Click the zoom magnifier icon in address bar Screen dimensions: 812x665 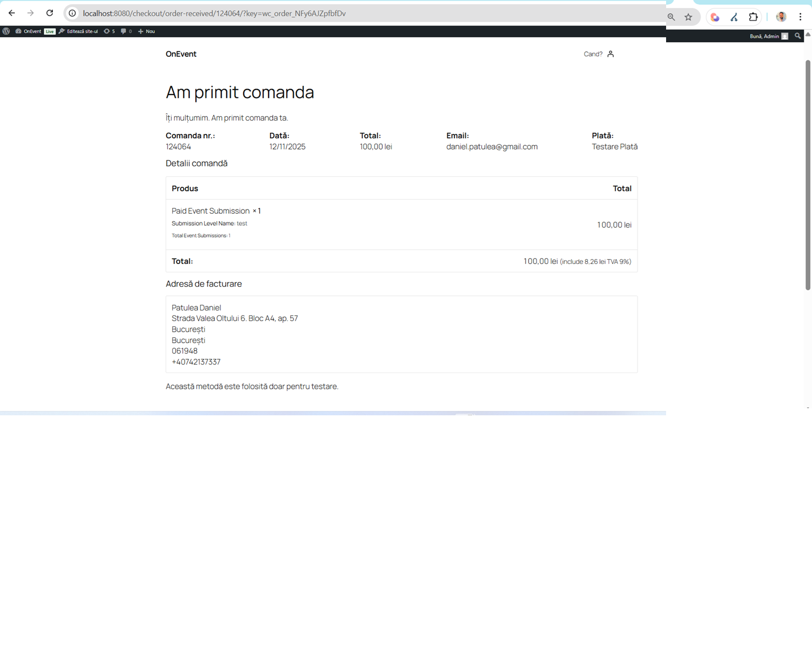pos(671,17)
